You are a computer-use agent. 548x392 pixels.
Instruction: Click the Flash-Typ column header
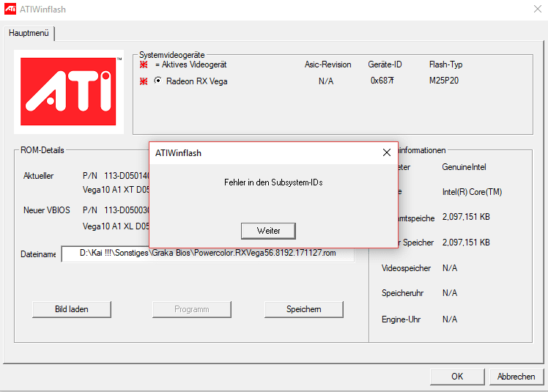[445, 64]
